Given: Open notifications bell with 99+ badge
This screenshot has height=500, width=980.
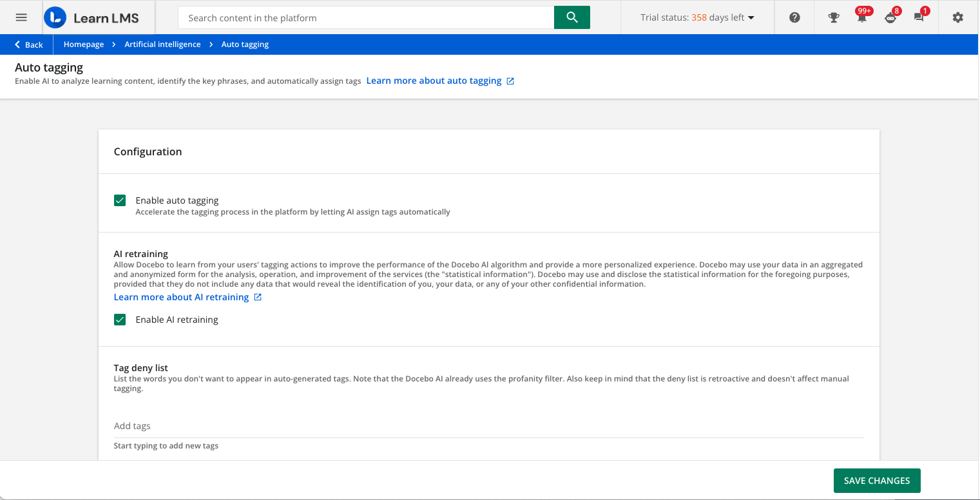Looking at the screenshot, I should coord(862,17).
